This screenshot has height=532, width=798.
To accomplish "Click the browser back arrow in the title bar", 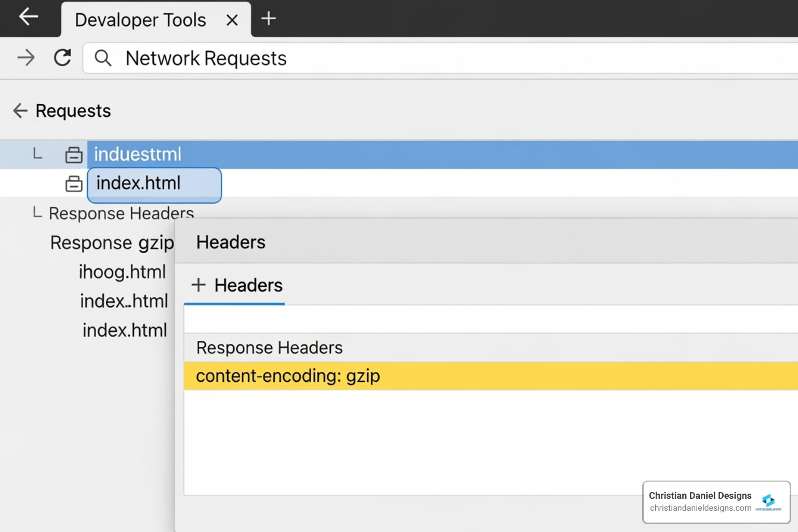I will (29, 17).
